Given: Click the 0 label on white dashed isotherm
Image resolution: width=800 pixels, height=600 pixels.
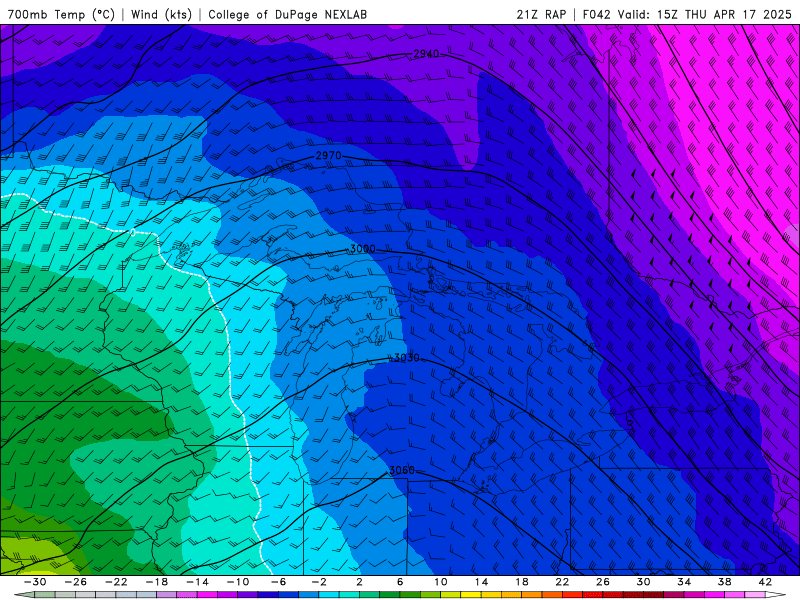Looking at the screenshot, I should point(133,233).
